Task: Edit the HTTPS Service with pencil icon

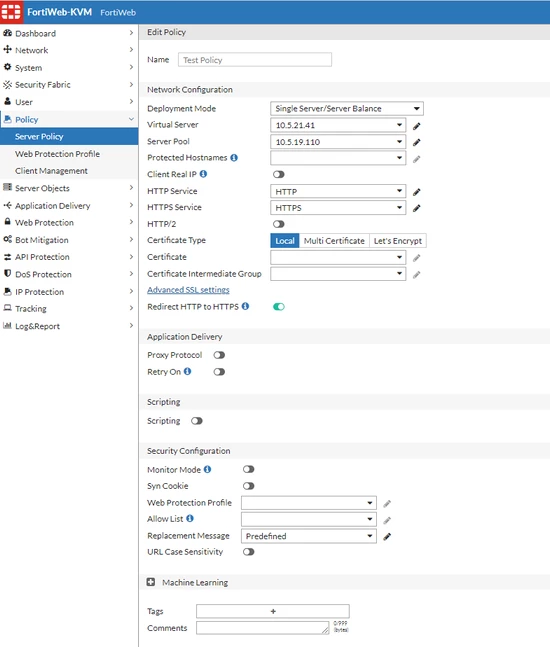Action: 417,208
